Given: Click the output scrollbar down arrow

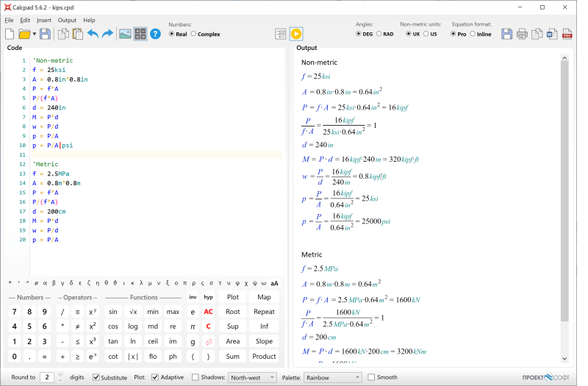Looking at the screenshot, I should pos(564,359).
